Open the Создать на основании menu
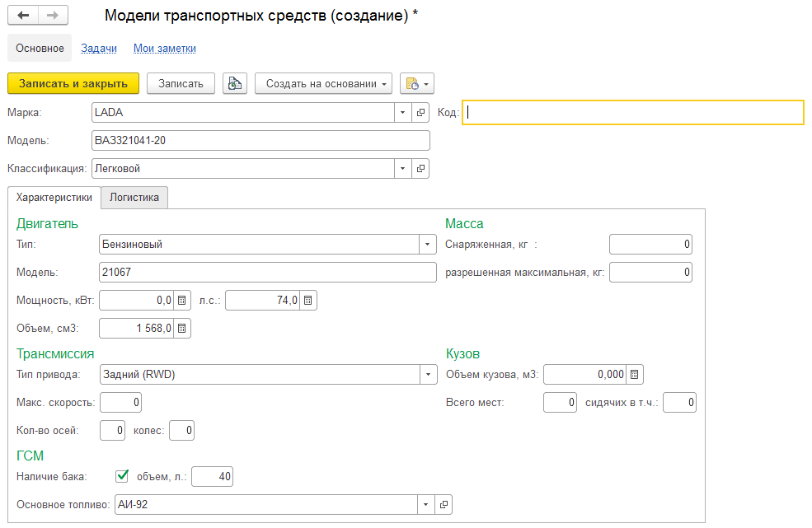 point(327,83)
